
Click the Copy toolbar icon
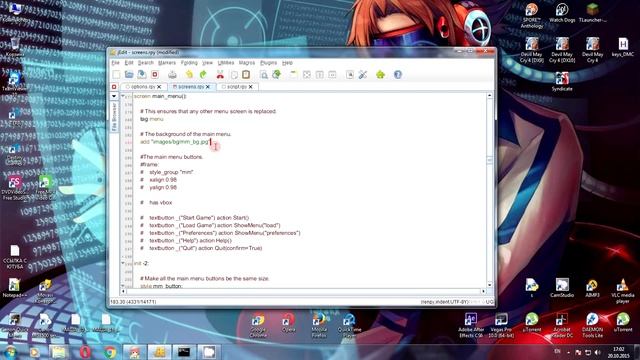234,75
